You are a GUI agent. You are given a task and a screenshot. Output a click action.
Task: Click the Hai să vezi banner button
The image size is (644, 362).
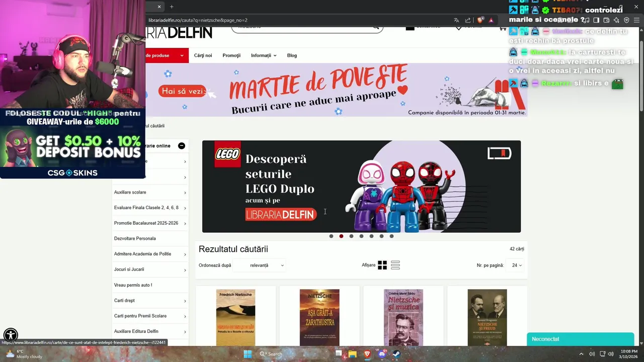(183, 91)
